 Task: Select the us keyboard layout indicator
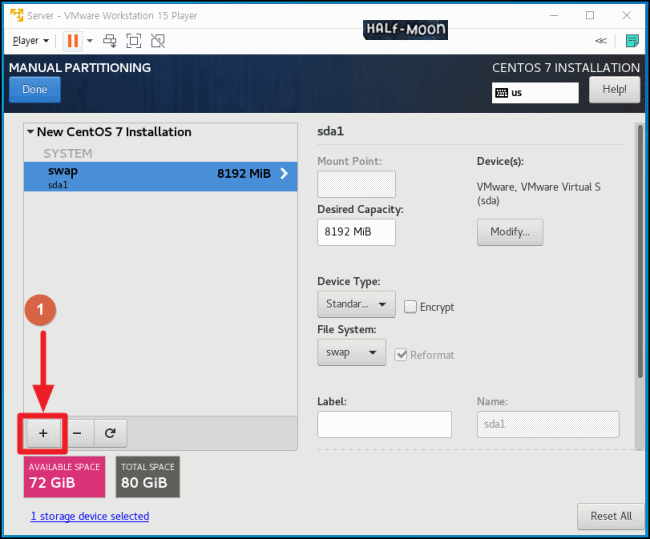pos(535,92)
